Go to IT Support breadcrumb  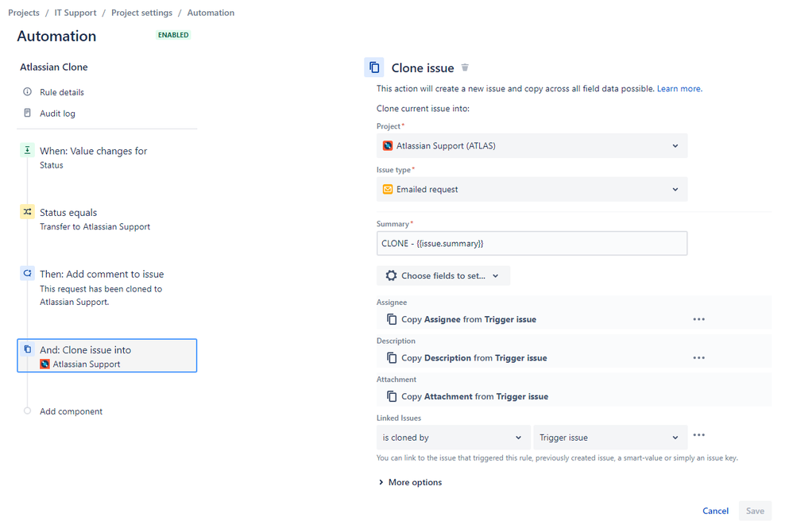(75, 13)
